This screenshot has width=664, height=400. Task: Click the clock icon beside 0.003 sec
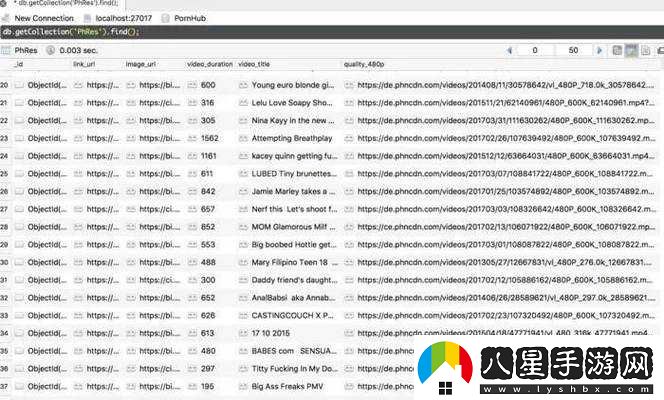[50, 50]
